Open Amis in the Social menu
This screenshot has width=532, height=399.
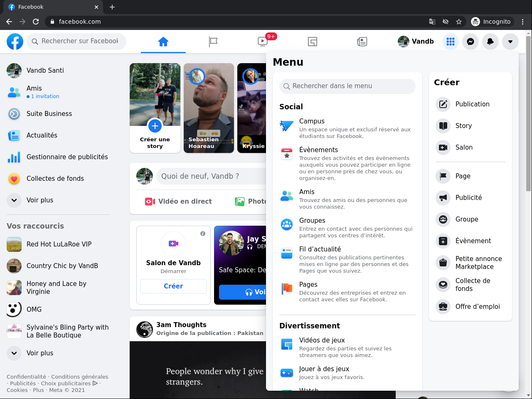[347, 199]
